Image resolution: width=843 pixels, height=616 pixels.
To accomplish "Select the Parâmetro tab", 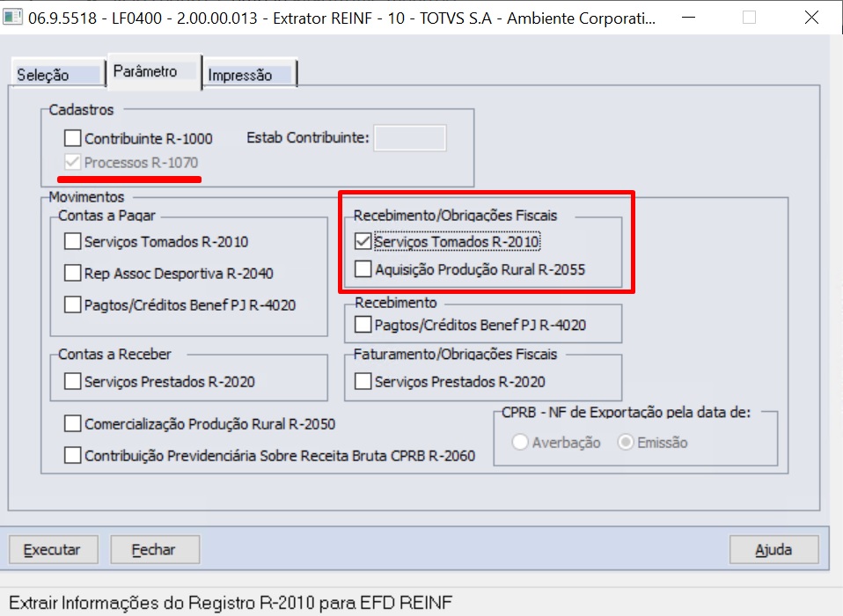I will coord(154,71).
